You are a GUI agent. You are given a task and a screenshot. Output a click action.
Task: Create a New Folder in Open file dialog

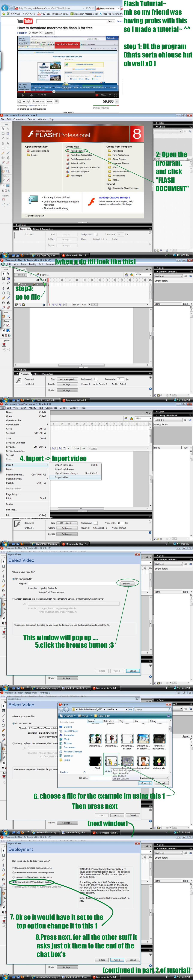click(103, 716)
